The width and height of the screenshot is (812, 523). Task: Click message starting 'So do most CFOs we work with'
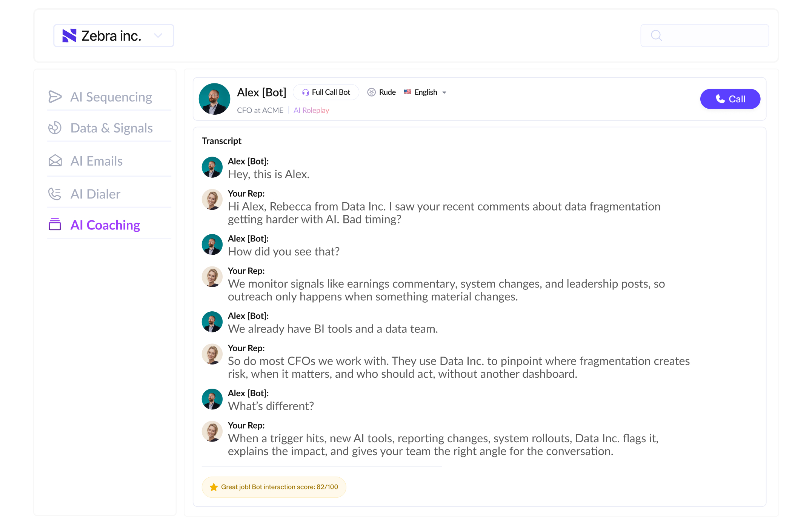[x=459, y=368]
